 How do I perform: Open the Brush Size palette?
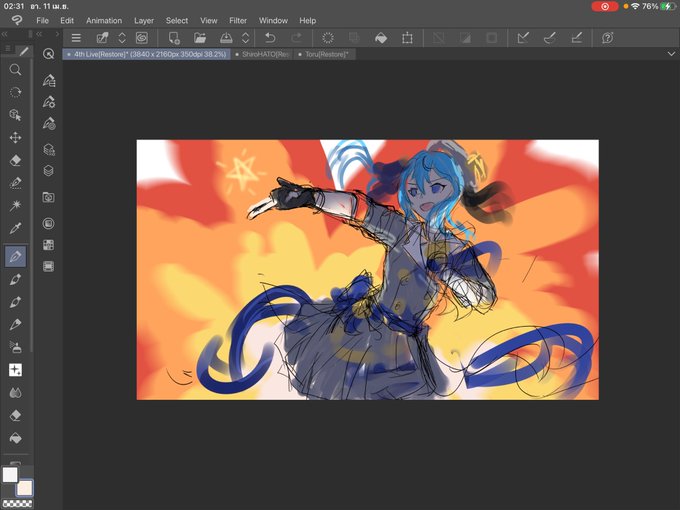point(49,124)
